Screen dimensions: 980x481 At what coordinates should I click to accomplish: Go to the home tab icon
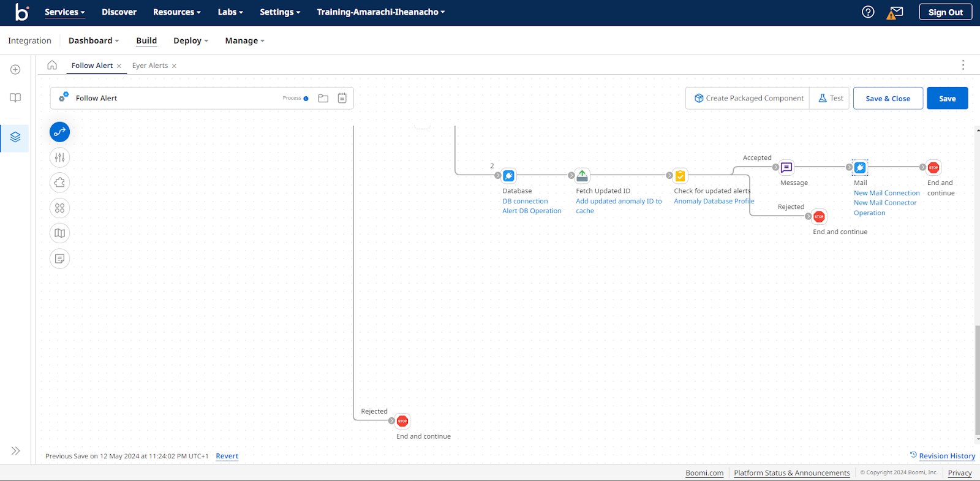click(x=52, y=65)
